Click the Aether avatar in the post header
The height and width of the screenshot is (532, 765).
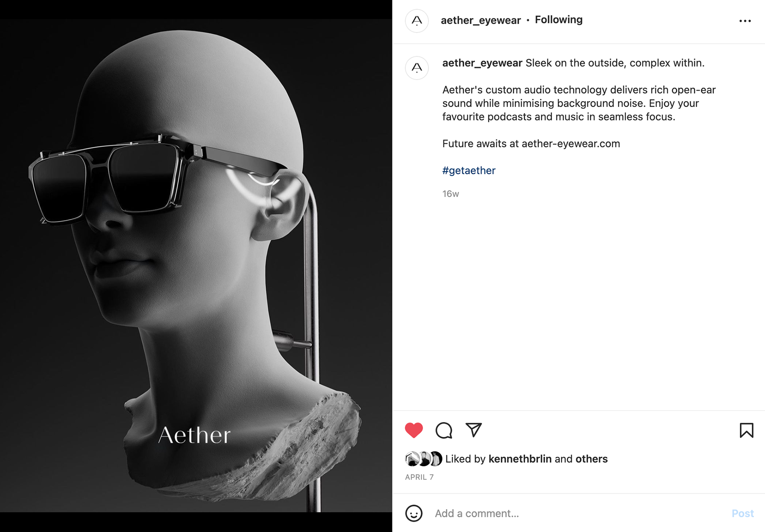[x=417, y=21]
